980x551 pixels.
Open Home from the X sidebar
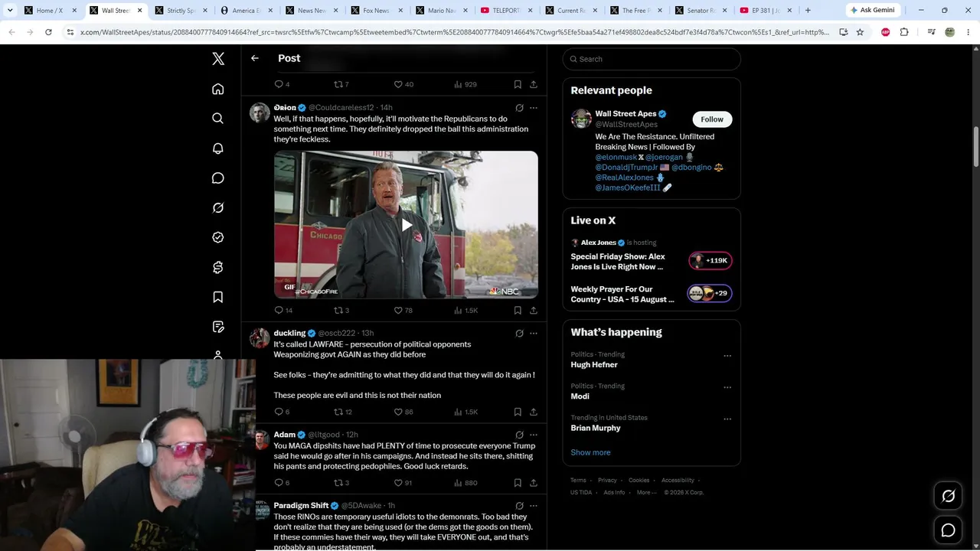(218, 89)
